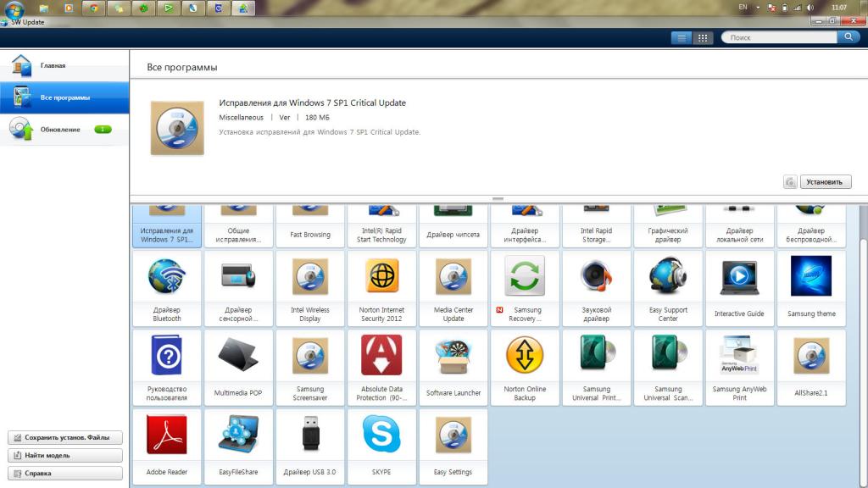Open the Обновление sidebar section
Screen dimensions: 868x488
pyautogui.click(x=64, y=130)
